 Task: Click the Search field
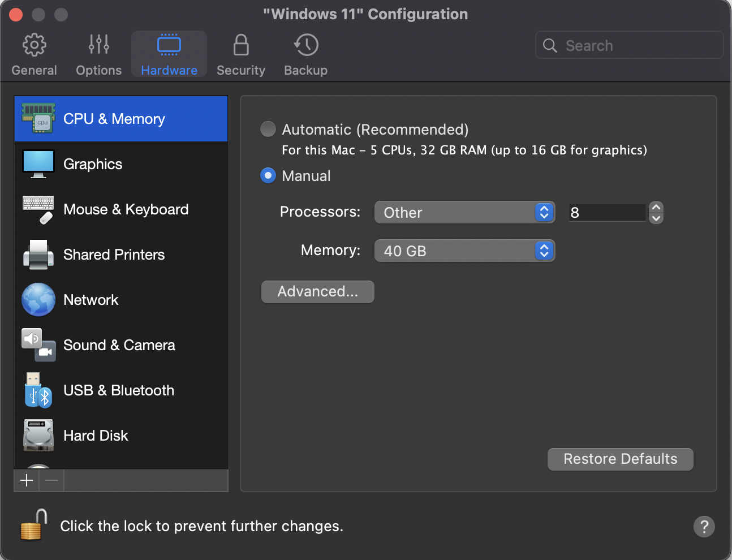pos(629,45)
